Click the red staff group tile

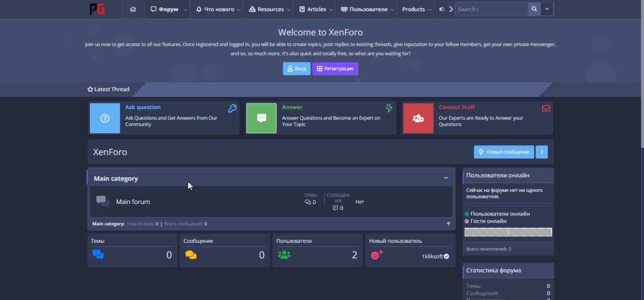419,119
